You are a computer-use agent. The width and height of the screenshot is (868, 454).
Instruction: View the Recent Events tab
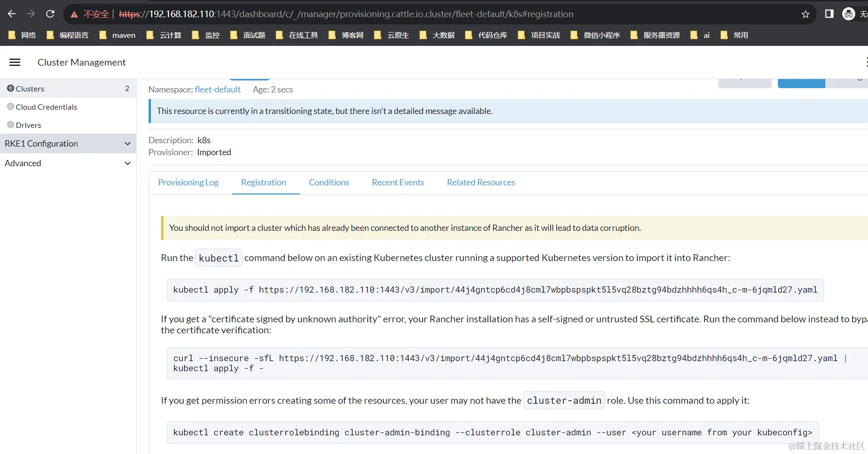pos(398,182)
